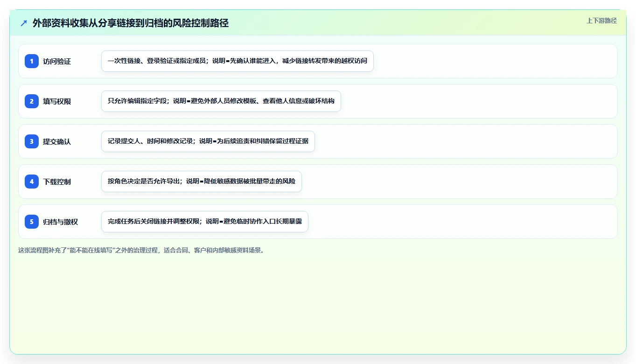The width and height of the screenshot is (636, 364).
Task: Click the 上下游路径 label at top right
Action: pyautogui.click(x=601, y=21)
